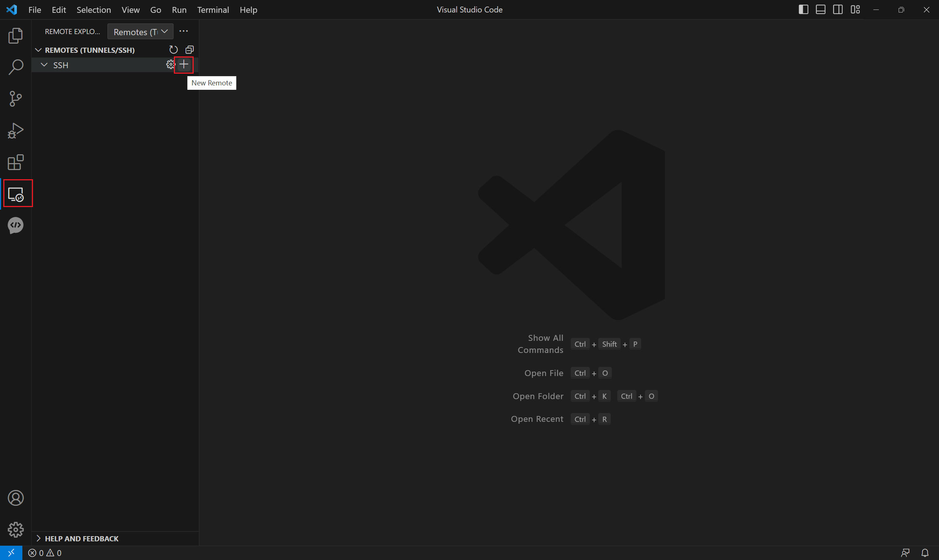Open the View menu
This screenshot has height=560, width=939.
coord(131,10)
